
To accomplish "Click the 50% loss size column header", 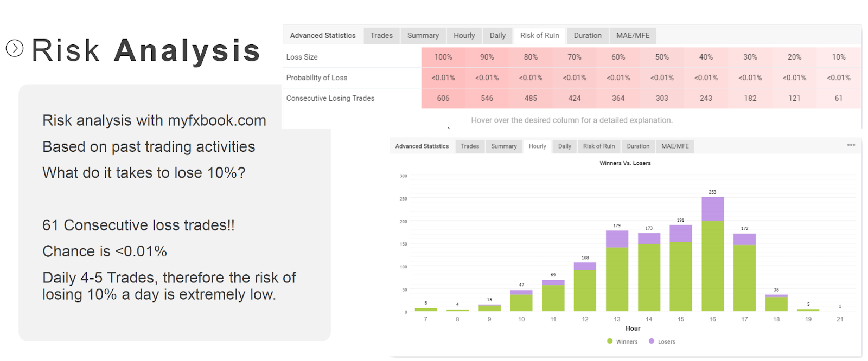I will coord(662,57).
